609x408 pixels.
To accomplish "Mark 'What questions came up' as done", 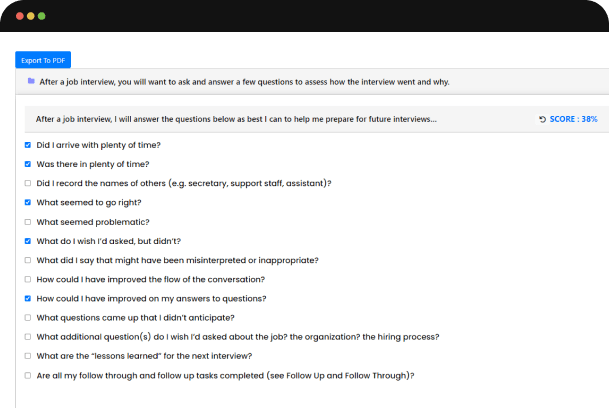I will point(28,318).
